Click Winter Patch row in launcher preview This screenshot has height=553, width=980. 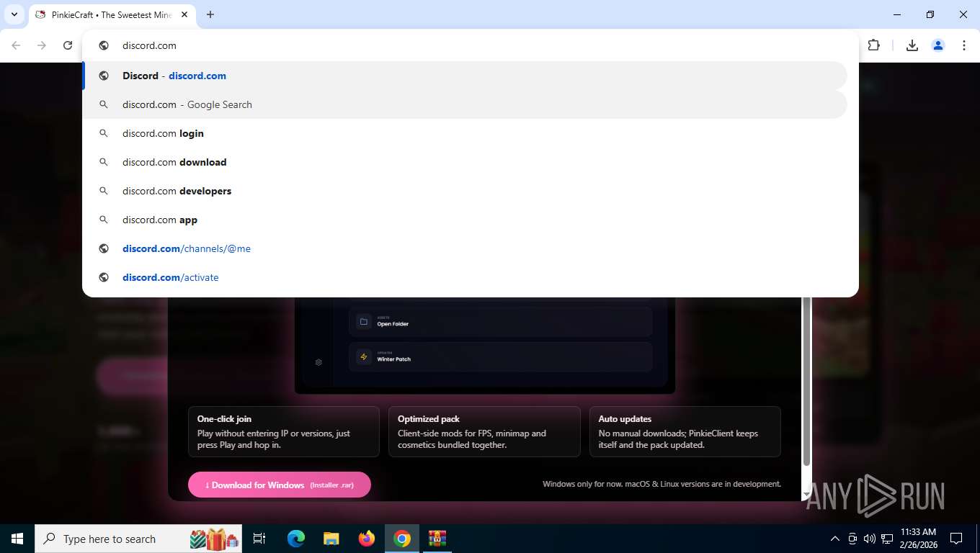tap(500, 356)
